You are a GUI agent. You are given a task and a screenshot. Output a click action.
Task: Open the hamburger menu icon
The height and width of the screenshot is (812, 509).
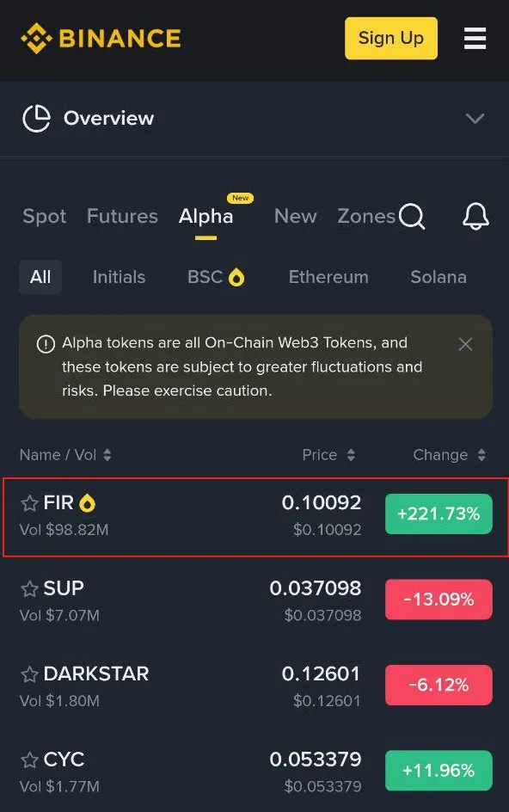pos(475,39)
